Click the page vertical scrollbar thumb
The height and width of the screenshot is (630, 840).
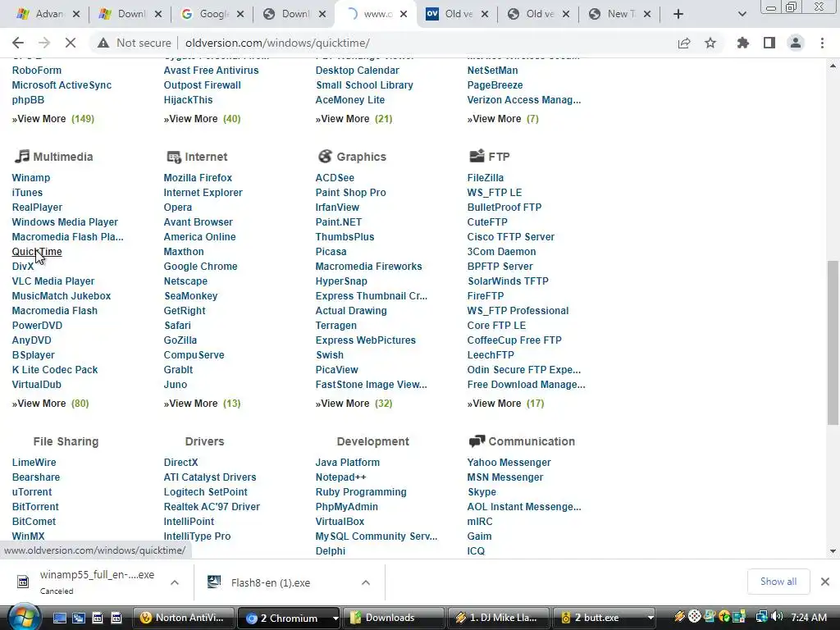tap(833, 343)
